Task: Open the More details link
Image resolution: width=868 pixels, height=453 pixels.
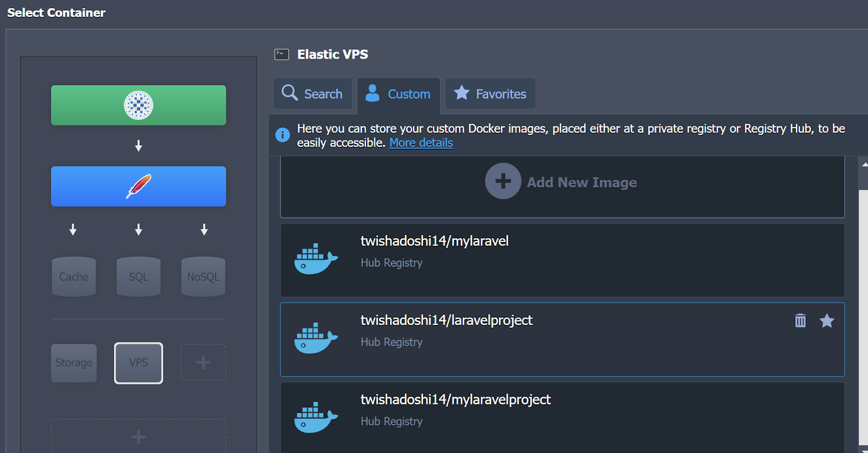Action: point(421,143)
